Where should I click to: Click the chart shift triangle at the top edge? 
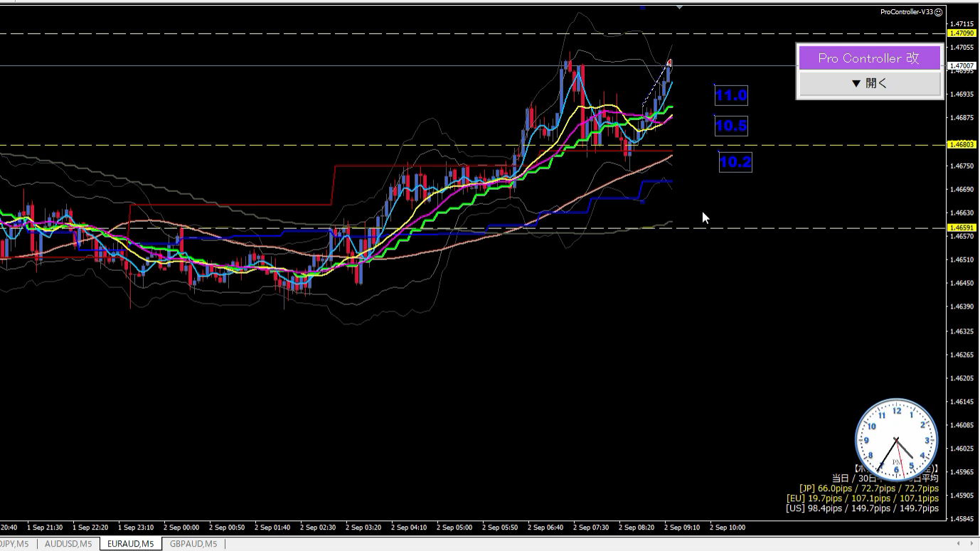point(679,6)
